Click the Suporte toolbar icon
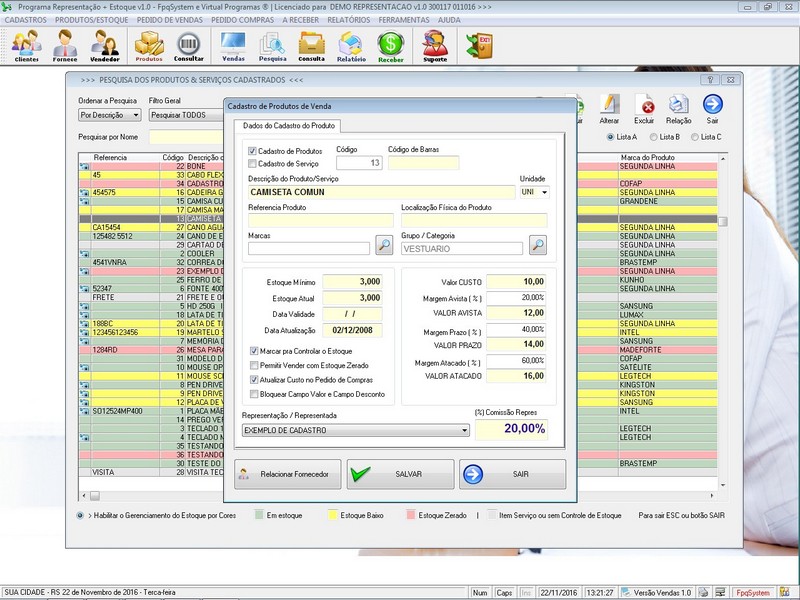The width and height of the screenshot is (800, 600). [x=435, y=45]
